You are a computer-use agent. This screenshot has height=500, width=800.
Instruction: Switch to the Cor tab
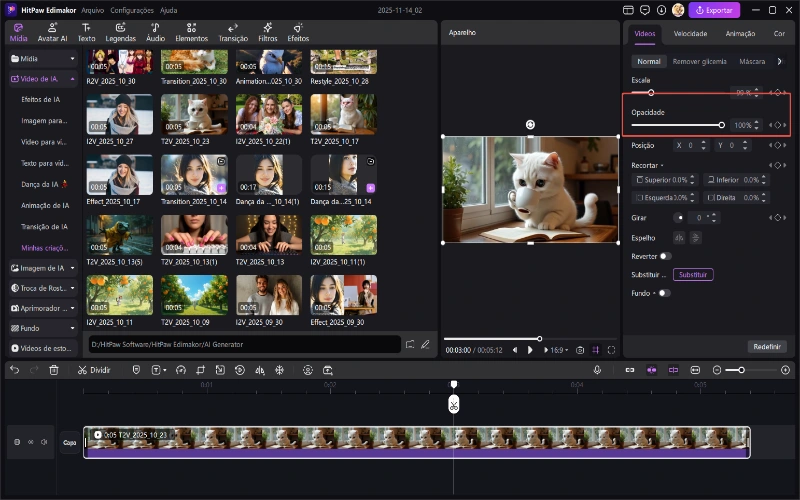[x=779, y=34]
